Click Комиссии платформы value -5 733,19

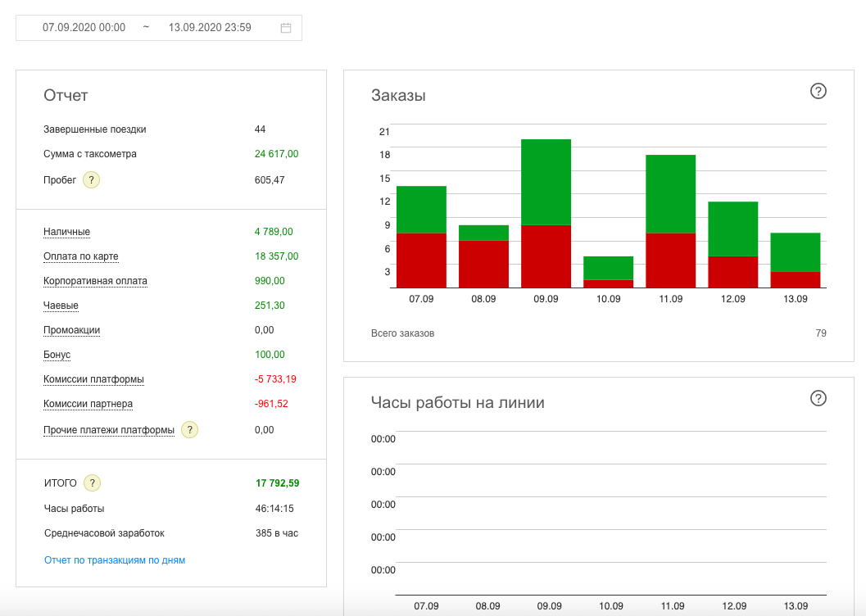point(275,379)
